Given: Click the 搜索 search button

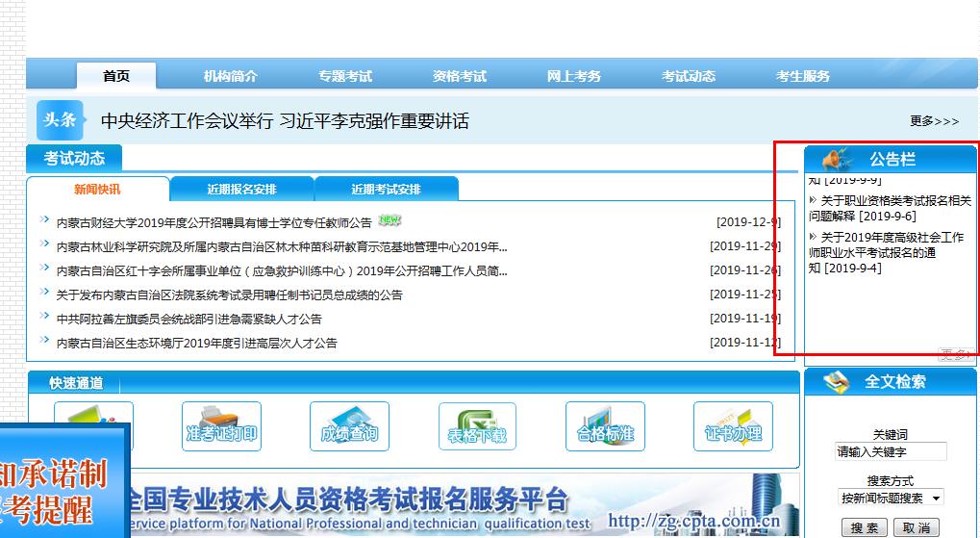Looking at the screenshot, I should click(864, 527).
